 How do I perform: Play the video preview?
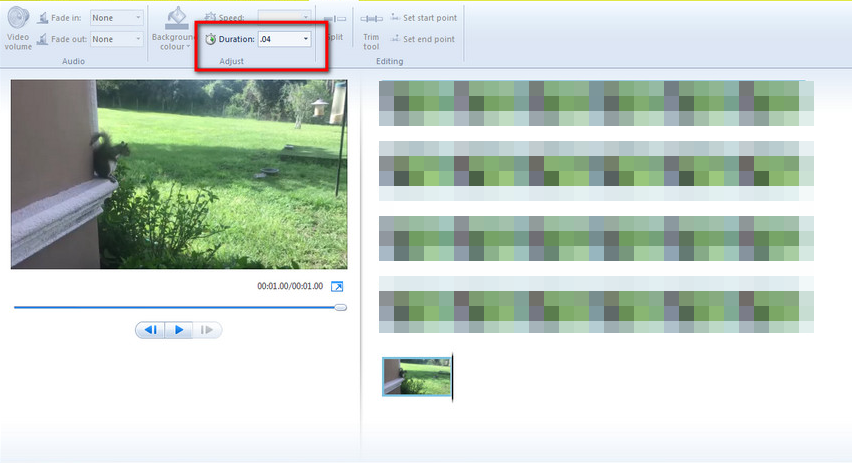point(179,330)
